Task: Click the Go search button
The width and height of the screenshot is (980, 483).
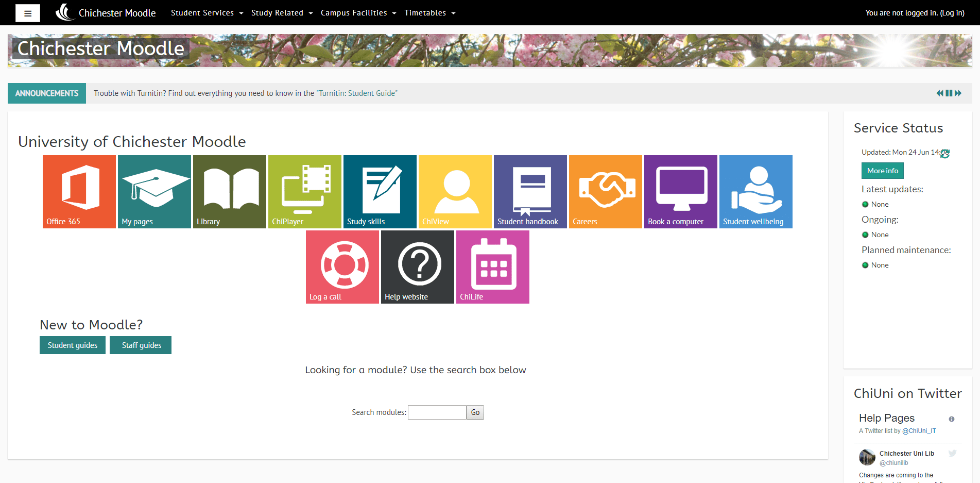Action: point(475,412)
